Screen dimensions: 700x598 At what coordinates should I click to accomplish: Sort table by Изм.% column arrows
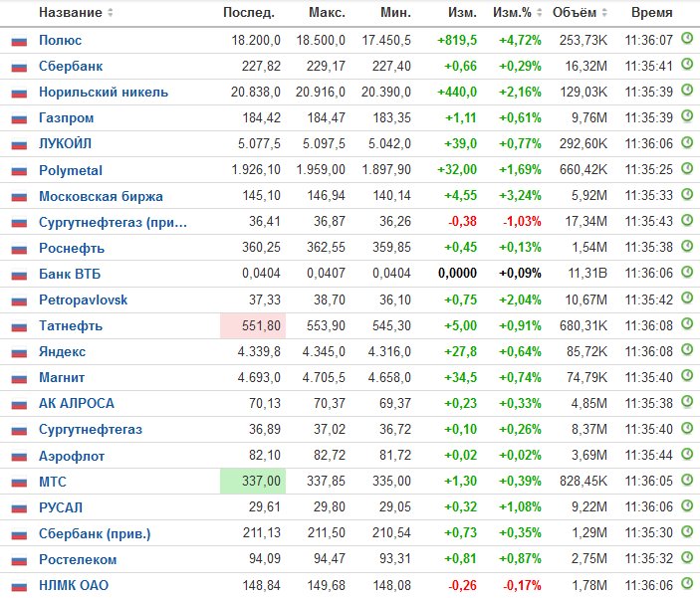[x=540, y=13]
